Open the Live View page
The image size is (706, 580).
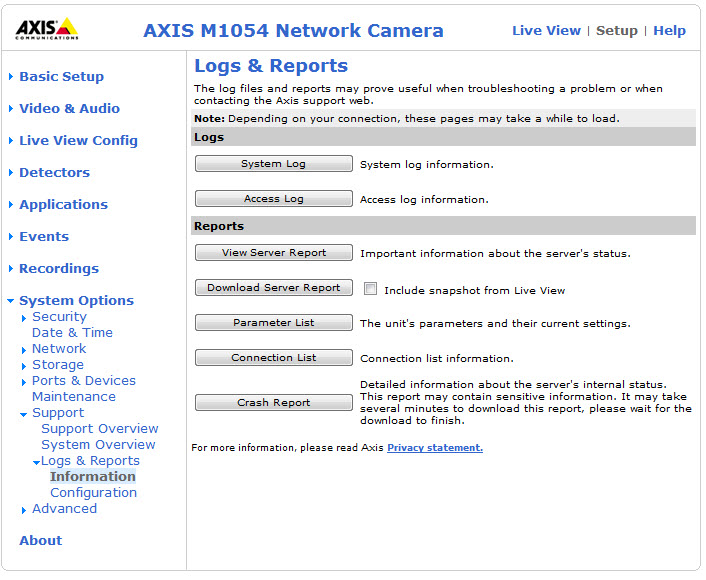coord(547,31)
